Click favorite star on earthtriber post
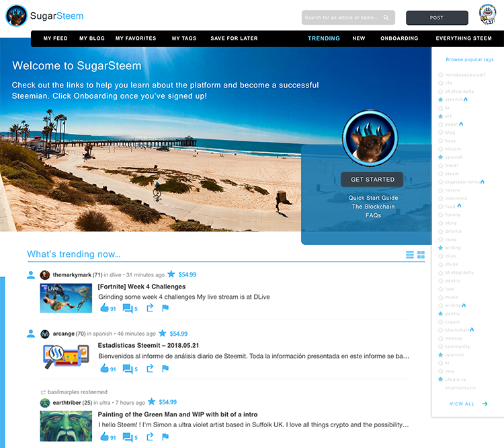 click(152, 402)
